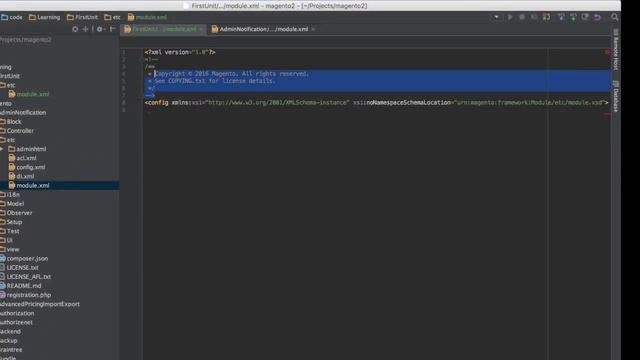
Task: Select green module.xml under FirstUnit etc
Action: pos(29,94)
